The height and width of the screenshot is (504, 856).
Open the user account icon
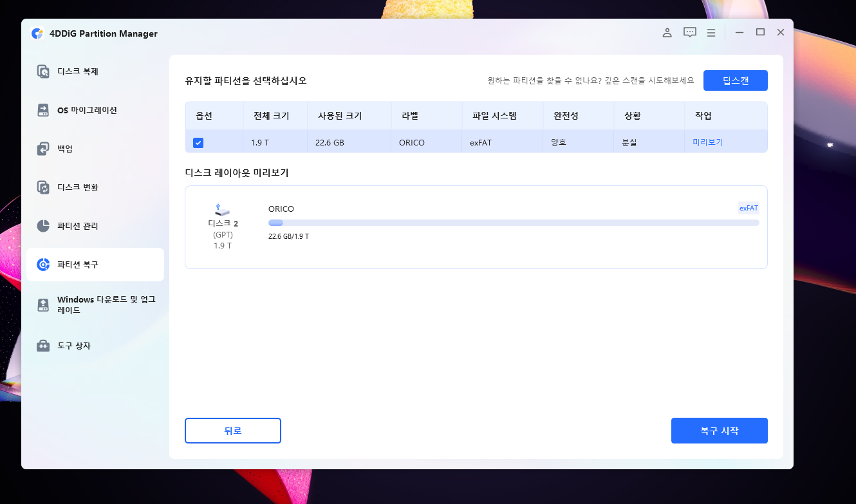coord(667,32)
